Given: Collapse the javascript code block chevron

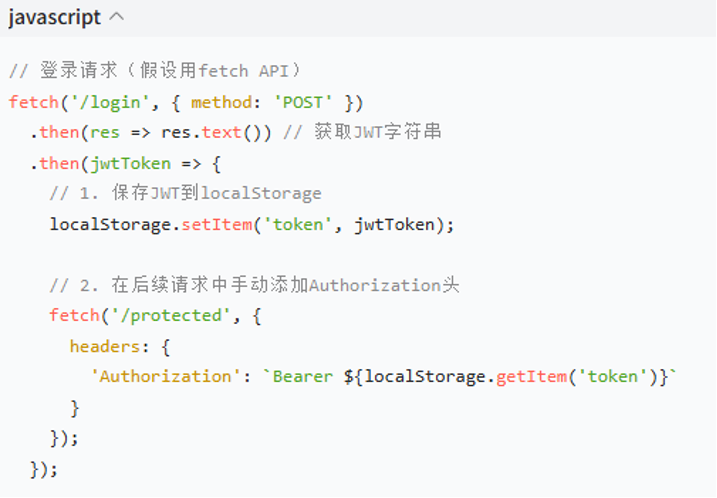Looking at the screenshot, I should point(117,17).
